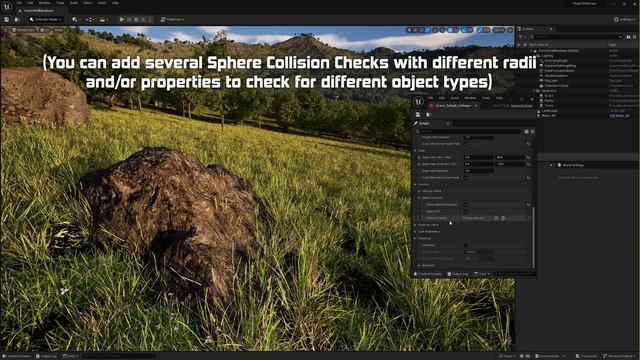Click the Stop simulation button
This screenshot has width=640, height=360.
(136, 20)
